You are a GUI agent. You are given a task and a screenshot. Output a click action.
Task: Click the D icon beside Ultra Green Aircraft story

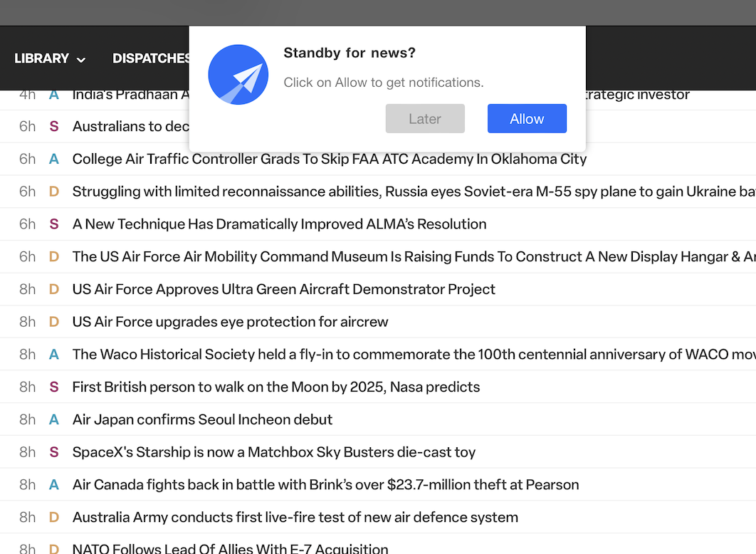point(54,289)
